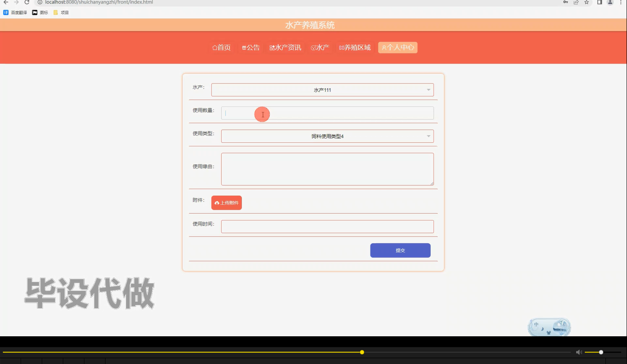Adjust the video volume slider
The image size is (627, 364).
[x=601, y=352]
